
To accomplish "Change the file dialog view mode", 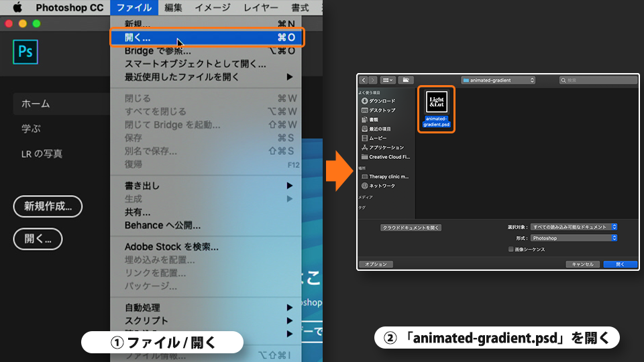I will point(387,80).
